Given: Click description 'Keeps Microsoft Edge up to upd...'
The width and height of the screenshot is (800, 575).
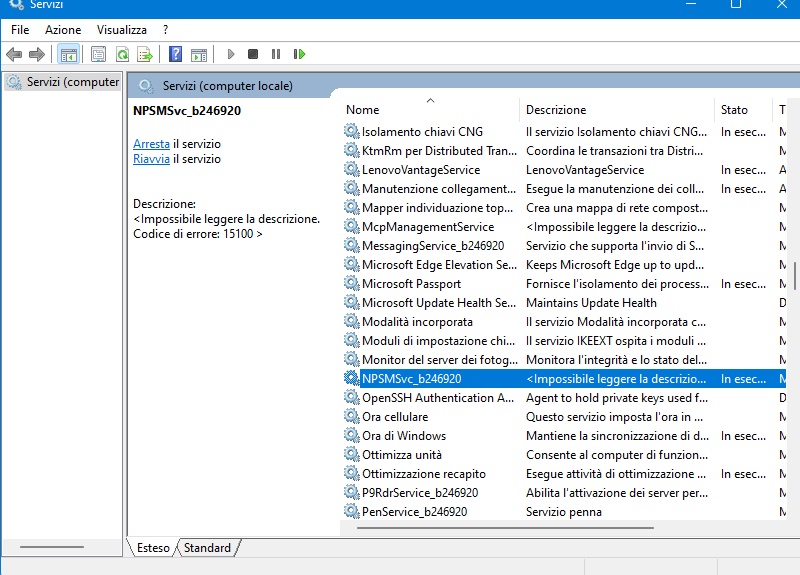Looking at the screenshot, I should [x=615, y=264].
